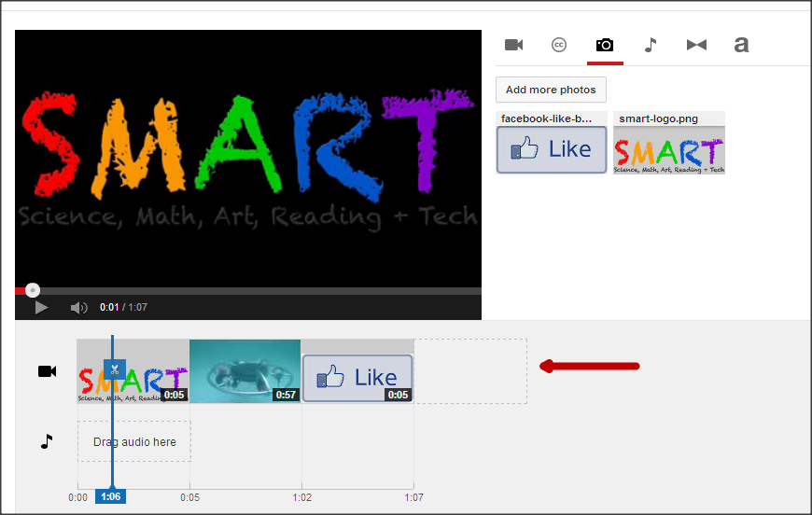812x515 pixels.
Task: Click the empty dashed clip drop zone
Action: tap(470, 371)
